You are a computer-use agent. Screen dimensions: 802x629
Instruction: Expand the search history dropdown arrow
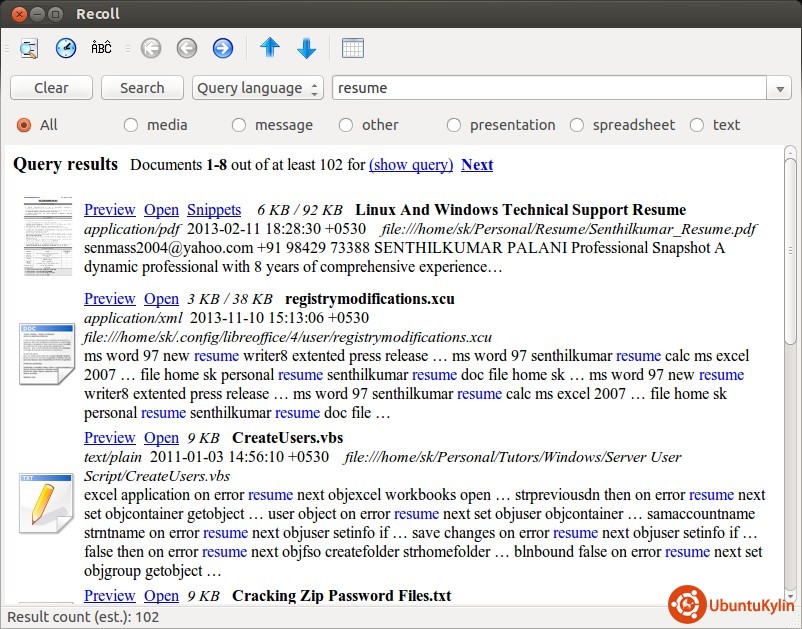click(780, 89)
